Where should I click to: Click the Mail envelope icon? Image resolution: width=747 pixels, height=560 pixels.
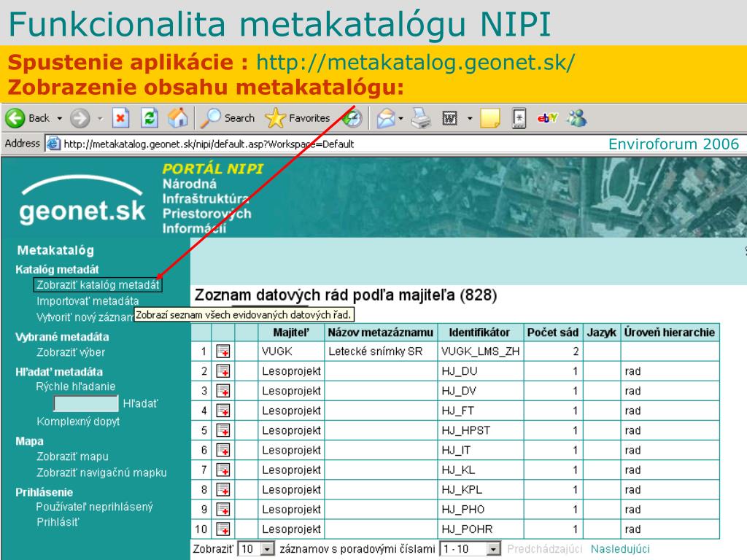386,118
